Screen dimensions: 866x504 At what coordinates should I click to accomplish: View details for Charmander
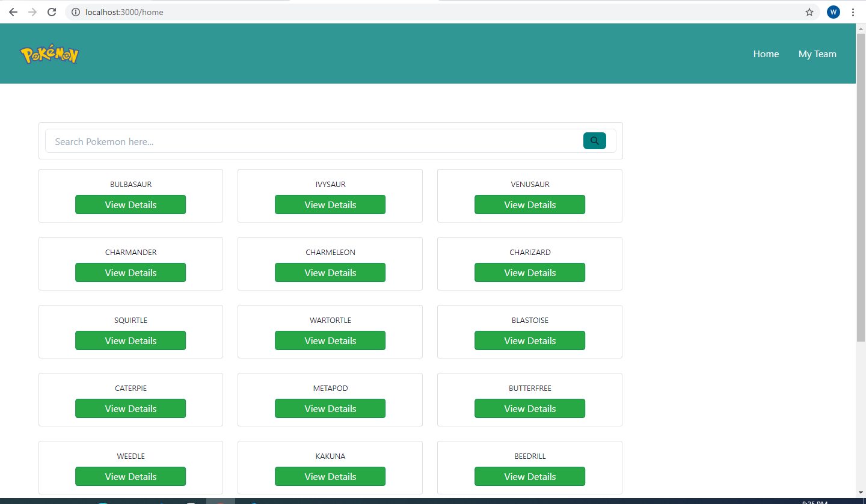click(x=131, y=272)
